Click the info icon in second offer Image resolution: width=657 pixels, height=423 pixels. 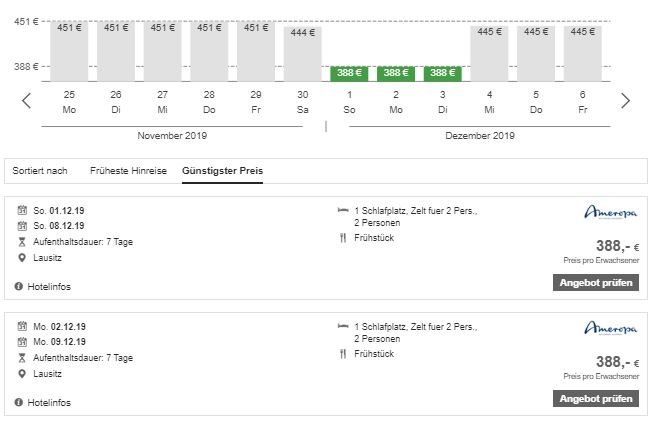(19, 403)
